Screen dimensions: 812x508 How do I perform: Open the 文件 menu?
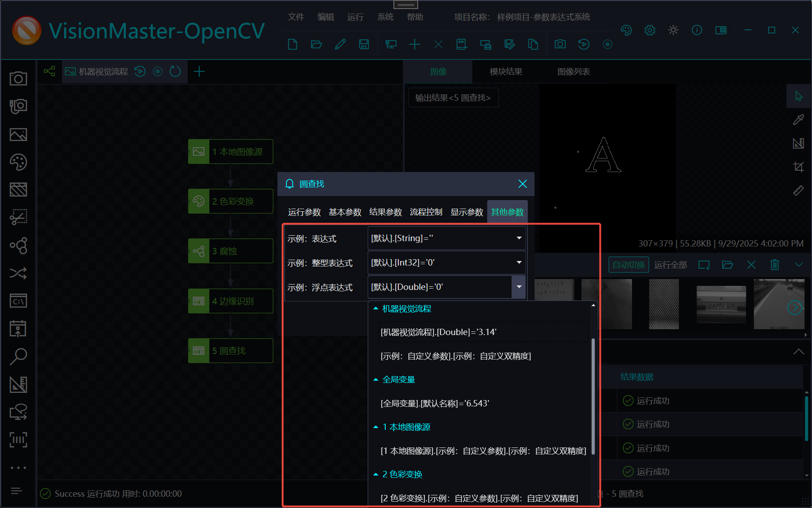(x=296, y=17)
